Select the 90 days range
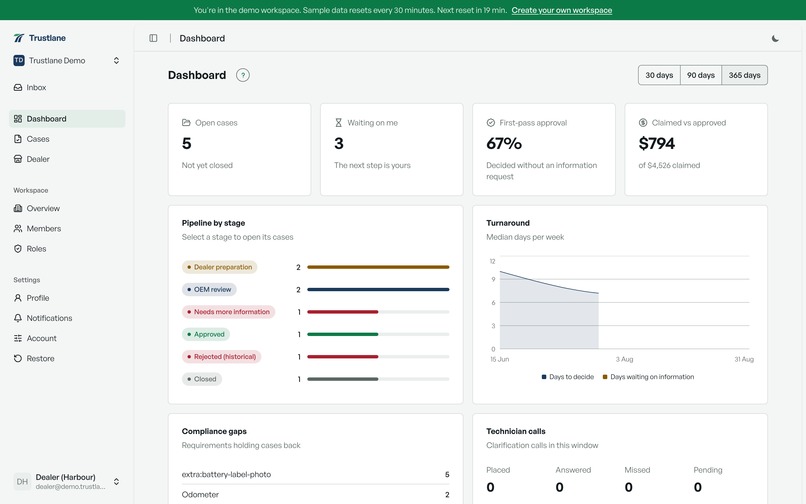806x504 pixels. tap(701, 75)
